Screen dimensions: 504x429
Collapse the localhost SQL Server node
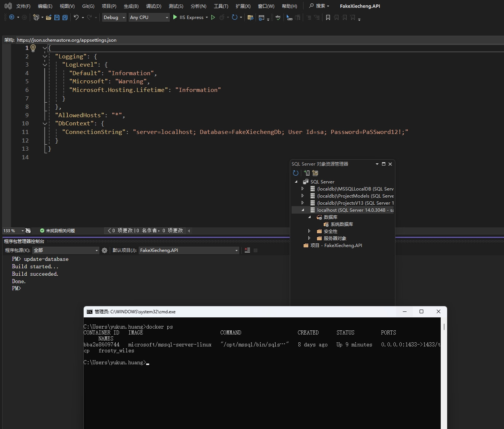coord(303,210)
